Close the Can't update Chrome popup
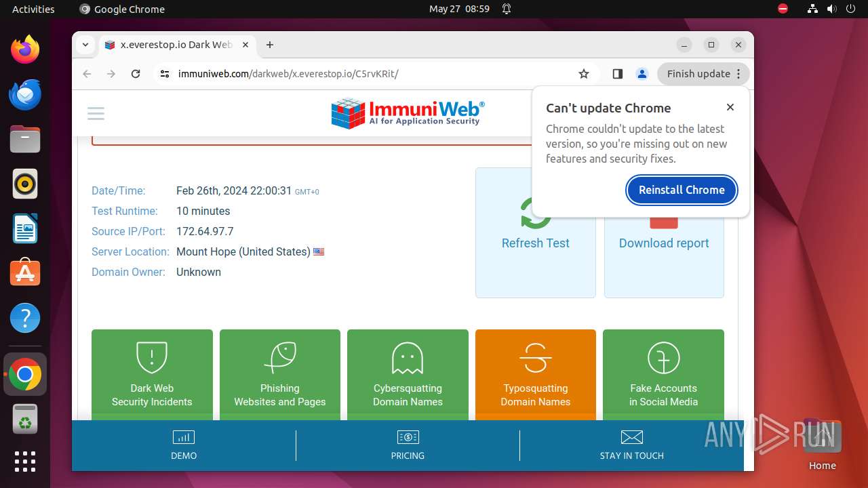Image resolution: width=868 pixels, height=488 pixels. pyautogui.click(x=730, y=107)
